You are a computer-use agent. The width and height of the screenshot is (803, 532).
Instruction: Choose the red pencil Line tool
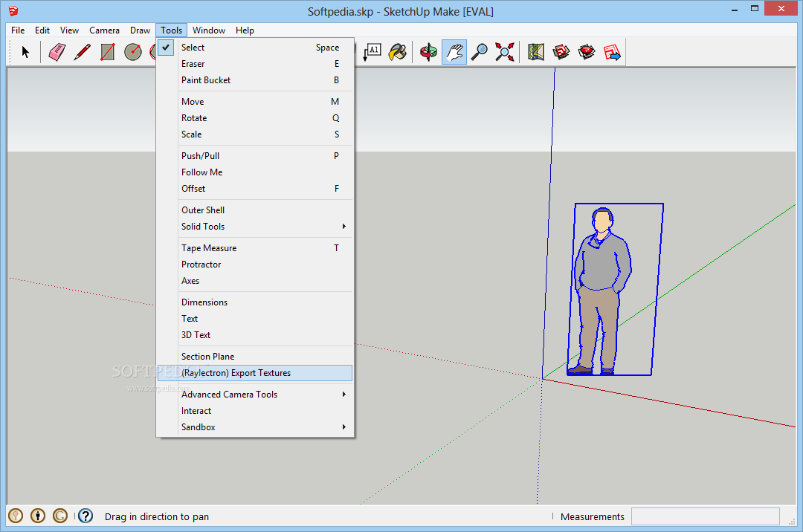[x=82, y=52]
